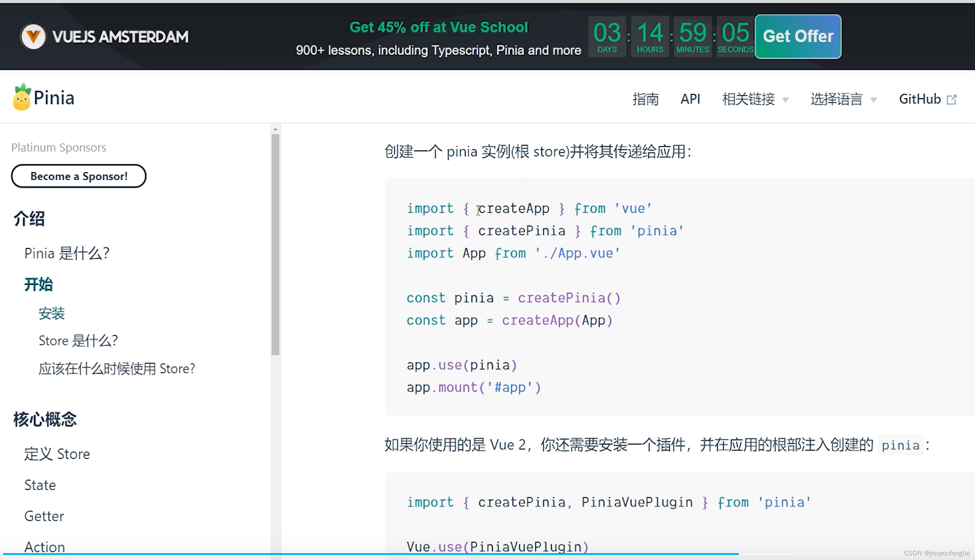Expand the 相关链接 dropdown arrow
975x560 pixels.
pos(786,100)
